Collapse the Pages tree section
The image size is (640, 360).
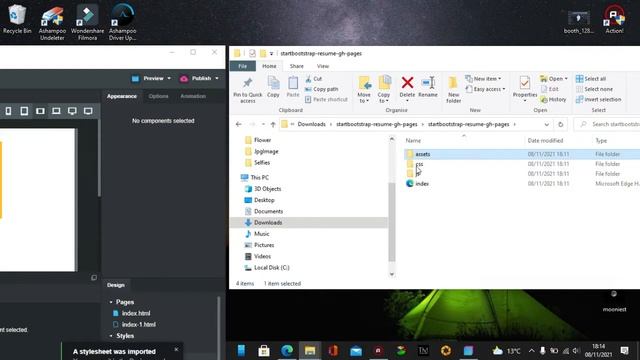coord(111,302)
